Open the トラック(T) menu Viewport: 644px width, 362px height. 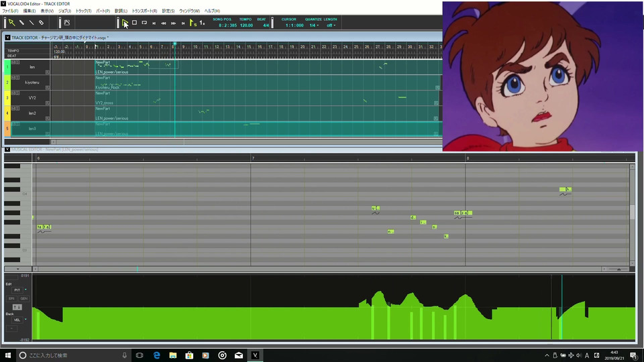click(83, 11)
